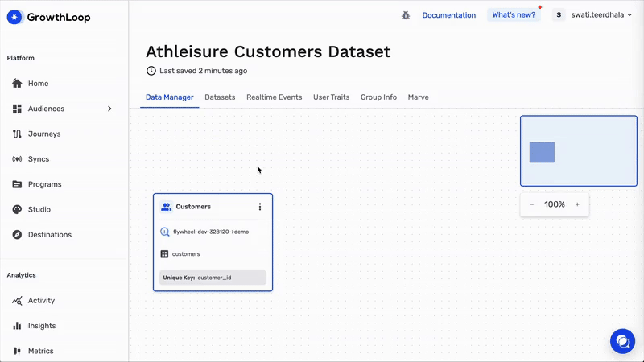The width and height of the screenshot is (644, 362).
Task: Click the Syncs broadcast icon
Action: tap(18, 159)
